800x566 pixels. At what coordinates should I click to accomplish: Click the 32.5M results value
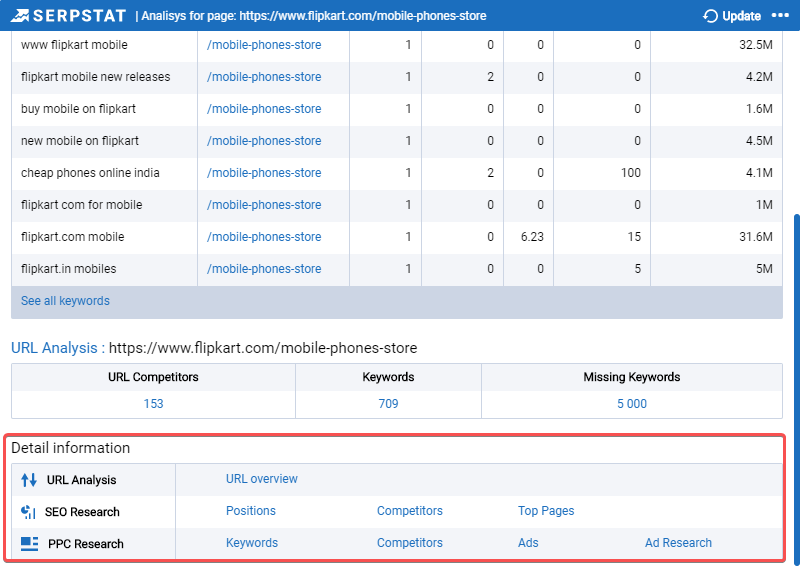coord(756,45)
